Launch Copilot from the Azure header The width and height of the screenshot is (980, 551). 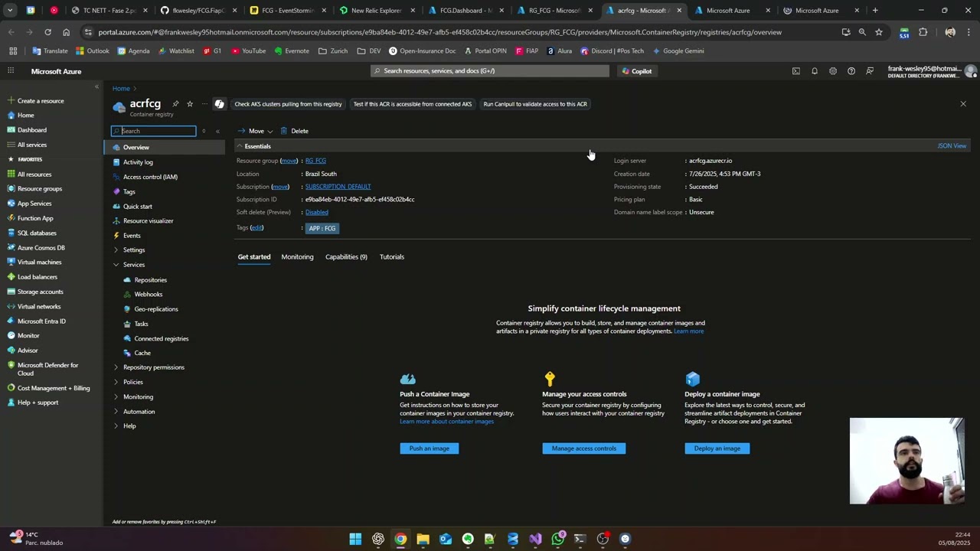(x=637, y=71)
